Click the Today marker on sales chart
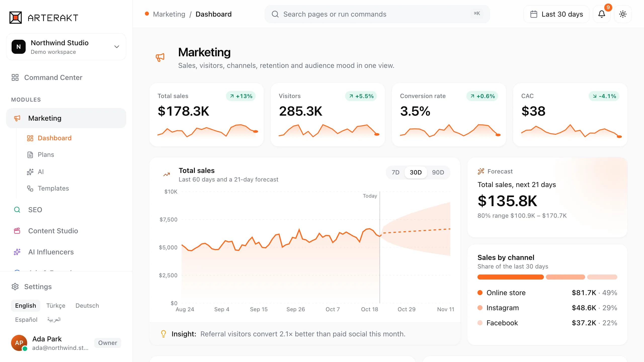Image resolution: width=644 pixels, height=362 pixels. 370,196
